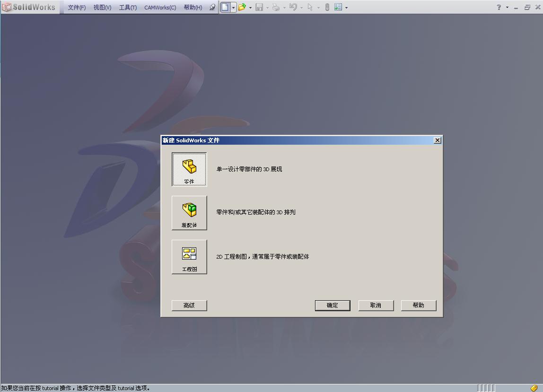Click the Open folder toolbar icon
This screenshot has height=392, width=543.
click(x=242, y=7)
